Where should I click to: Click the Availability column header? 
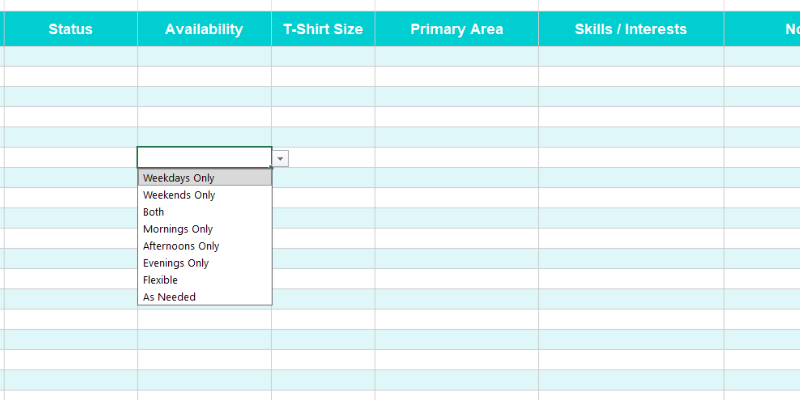(x=204, y=29)
